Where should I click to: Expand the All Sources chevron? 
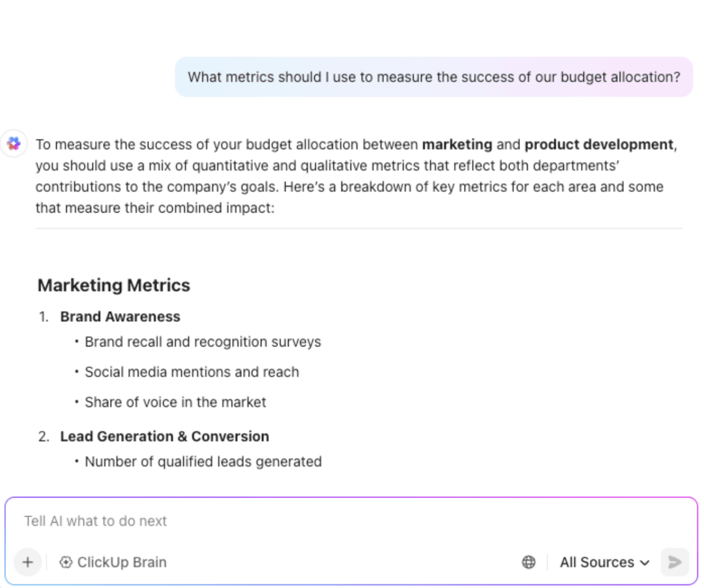pyautogui.click(x=645, y=562)
